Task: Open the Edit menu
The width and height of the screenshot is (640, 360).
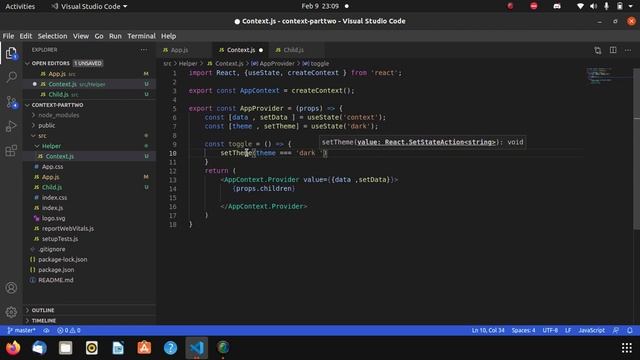Action: [x=25, y=36]
